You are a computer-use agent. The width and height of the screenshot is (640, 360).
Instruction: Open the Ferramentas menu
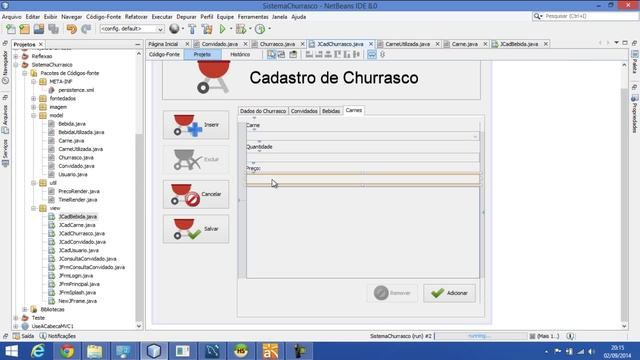253,17
